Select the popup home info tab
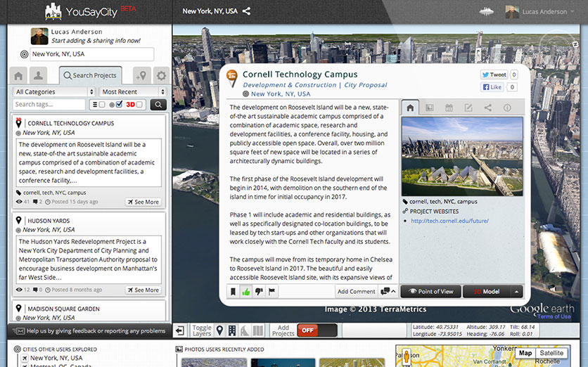Image resolution: width=588 pixels, height=367 pixels. tap(410, 108)
